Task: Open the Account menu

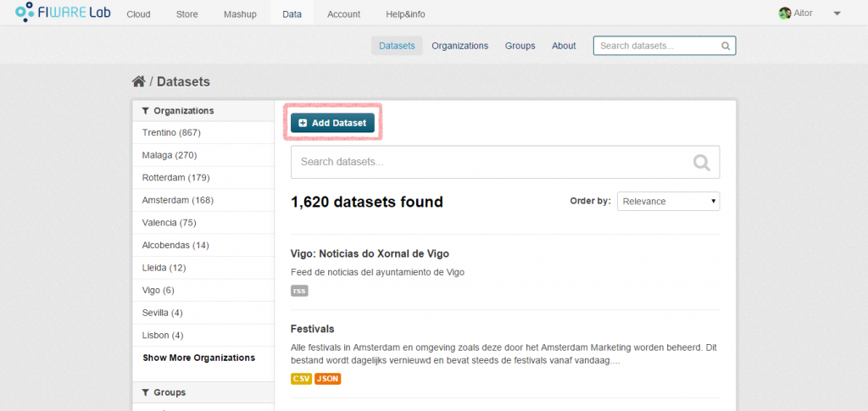Action: 344,14
